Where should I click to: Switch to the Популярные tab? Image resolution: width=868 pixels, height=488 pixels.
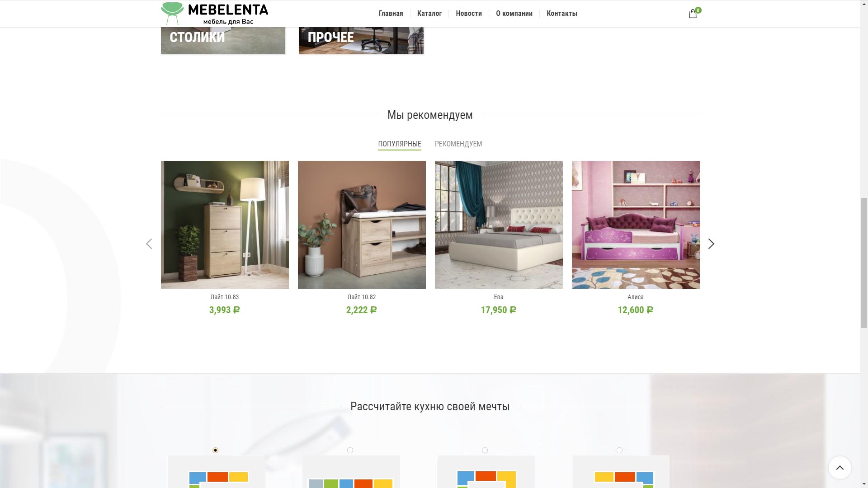pos(400,144)
